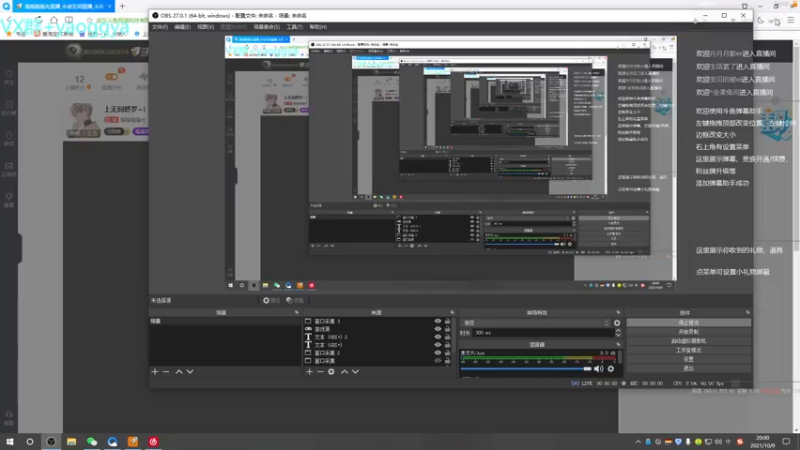Open NetEase Music red taskbar icon
The height and width of the screenshot is (450, 800).
tap(153, 441)
